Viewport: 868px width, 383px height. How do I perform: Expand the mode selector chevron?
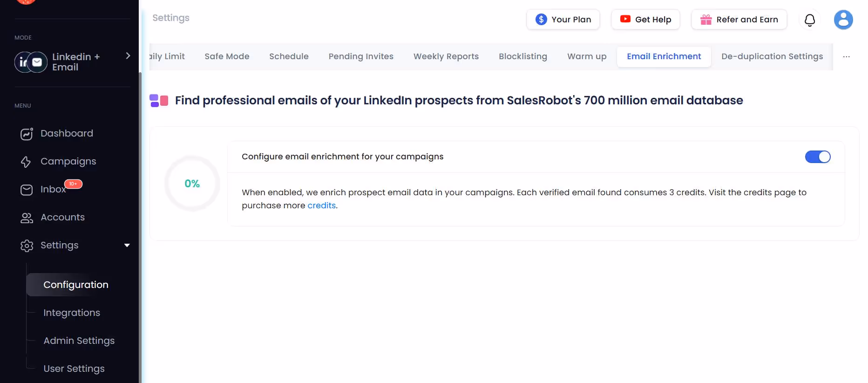[128, 56]
